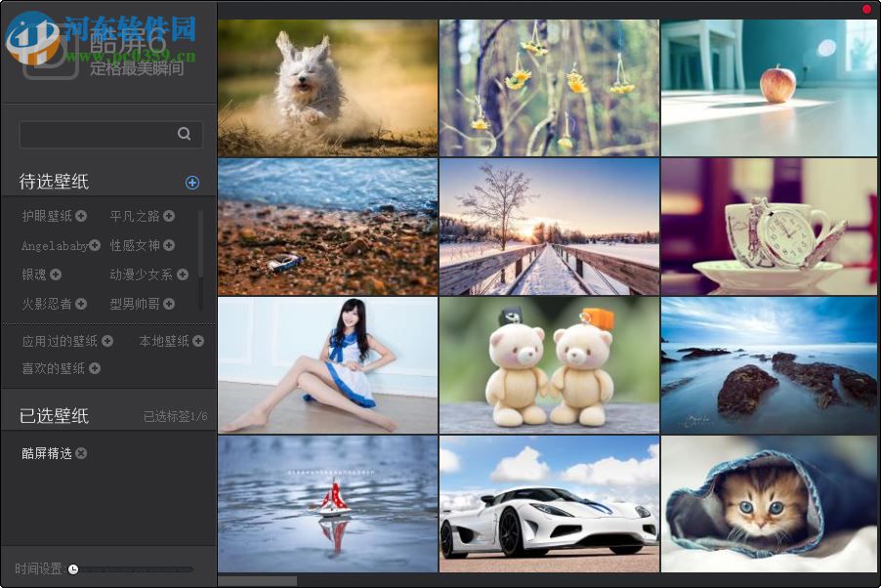
Task: Click the search magnifier icon
Action: [x=184, y=134]
